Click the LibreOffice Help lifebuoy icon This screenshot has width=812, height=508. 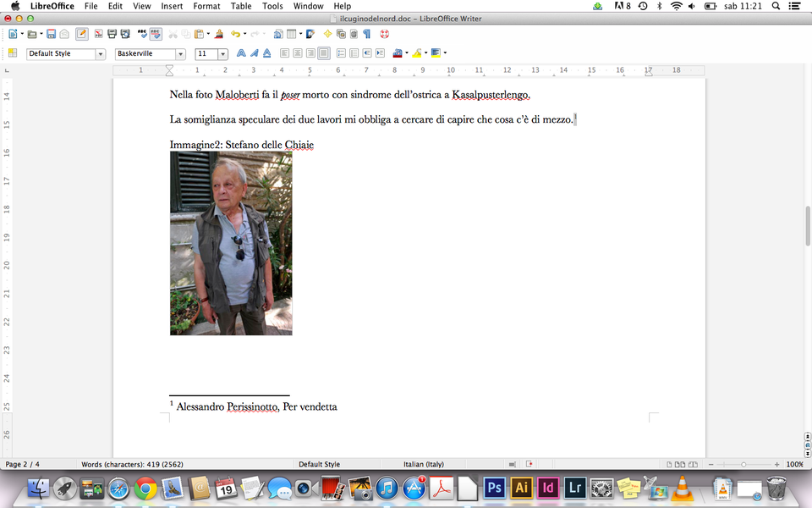point(384,34)
